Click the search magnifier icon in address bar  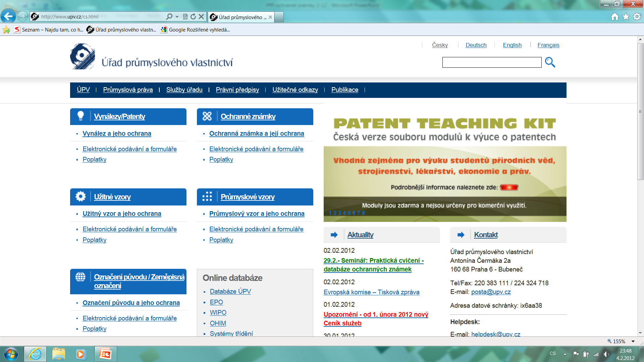pyautogui.click(x=169, y=16)
